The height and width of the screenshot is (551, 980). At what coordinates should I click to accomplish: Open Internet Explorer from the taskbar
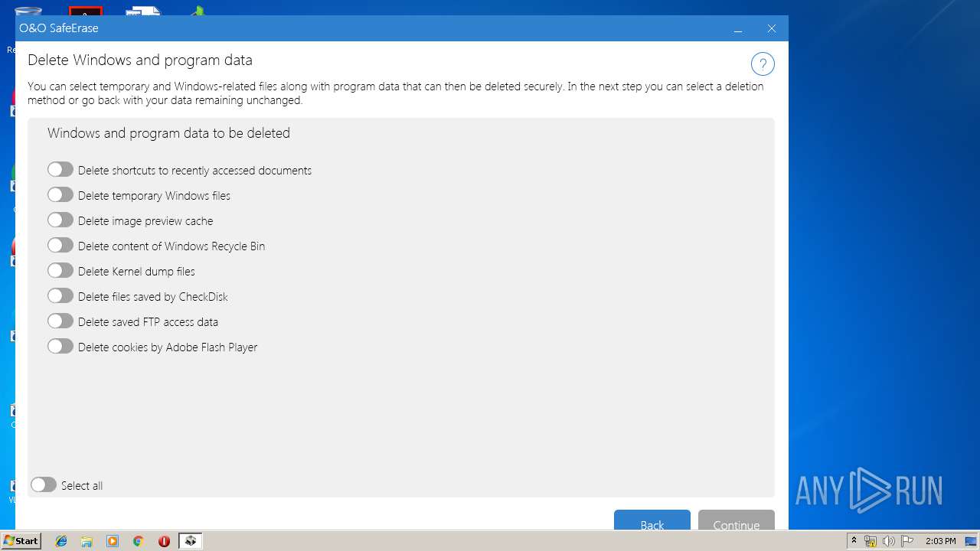(61, 541)
